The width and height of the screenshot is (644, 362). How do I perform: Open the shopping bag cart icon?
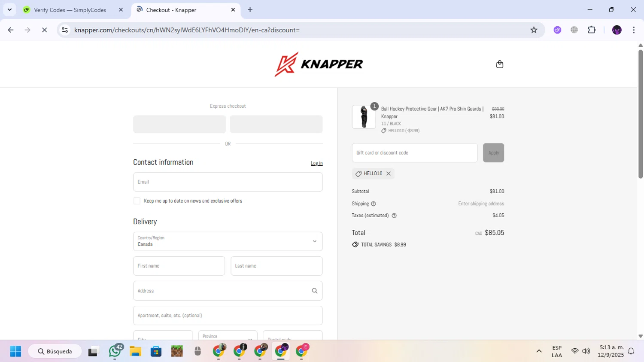[x=499, y=64]
